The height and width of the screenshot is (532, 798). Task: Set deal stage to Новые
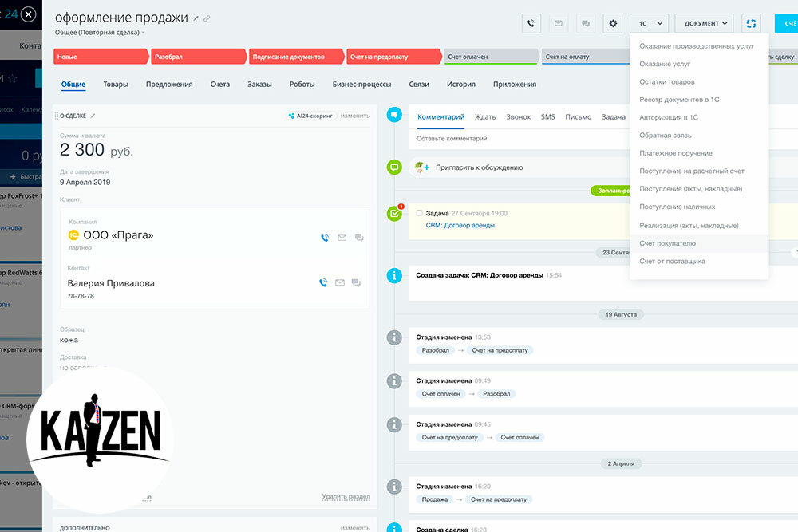(x=101, y=57)
